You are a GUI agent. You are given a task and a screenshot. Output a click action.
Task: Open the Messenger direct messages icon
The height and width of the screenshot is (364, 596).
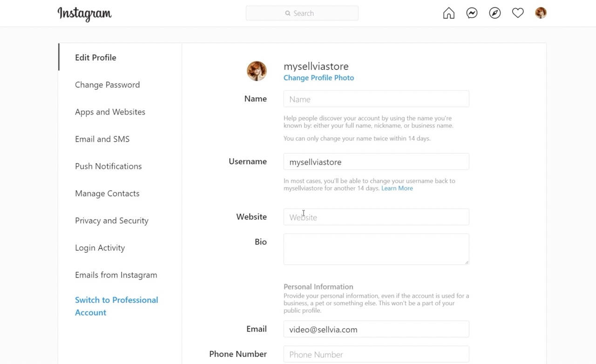pyautogui.click(x=472, y=13)
